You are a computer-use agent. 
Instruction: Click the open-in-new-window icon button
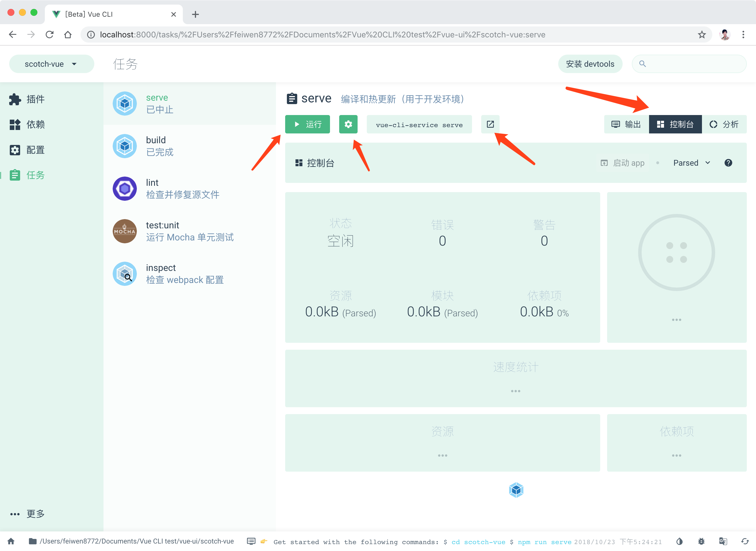490,125
